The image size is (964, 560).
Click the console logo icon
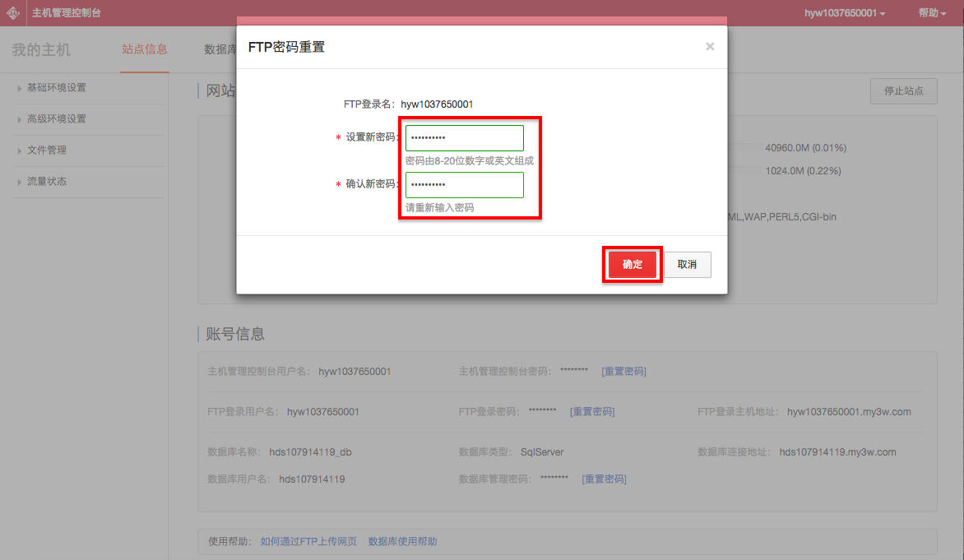pos(13,13)
